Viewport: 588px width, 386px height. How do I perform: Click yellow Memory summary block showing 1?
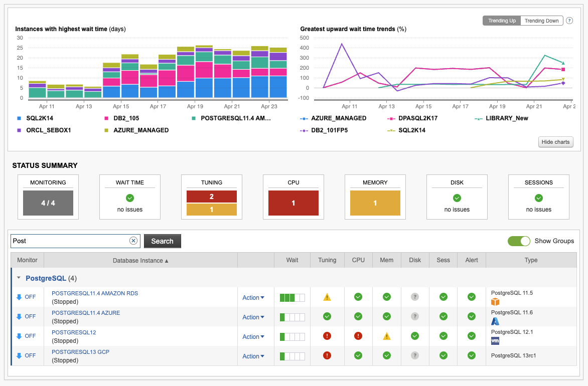coord(375,203)
